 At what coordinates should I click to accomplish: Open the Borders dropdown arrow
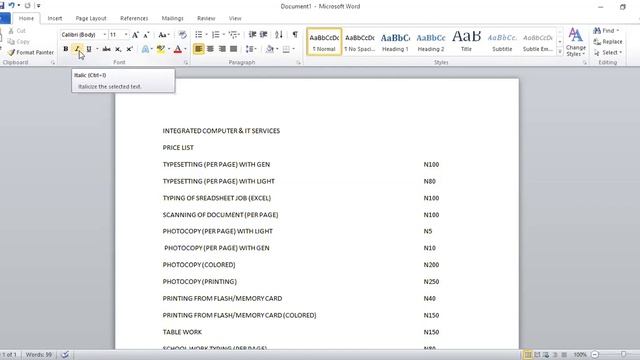[x=293, y=49]
